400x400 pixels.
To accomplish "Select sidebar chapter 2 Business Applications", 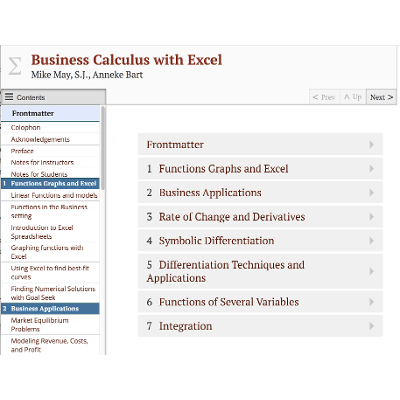I will [x=50, y=309].
